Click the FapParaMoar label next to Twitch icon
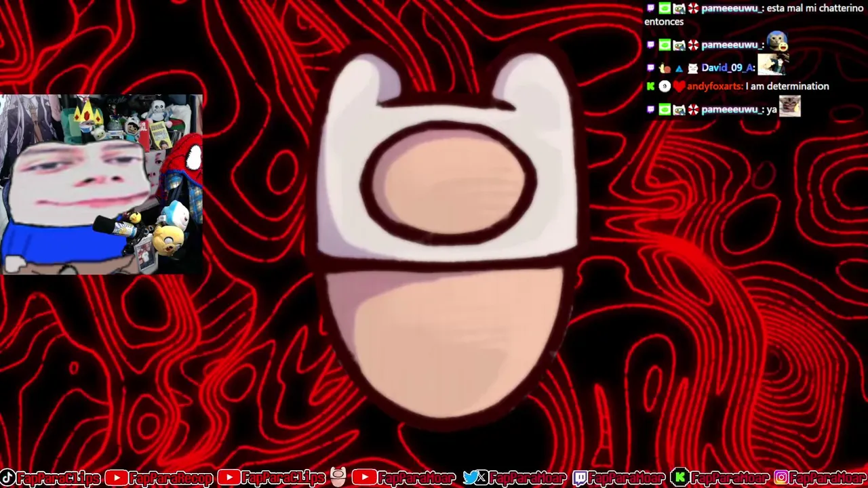 coord(627,479)
